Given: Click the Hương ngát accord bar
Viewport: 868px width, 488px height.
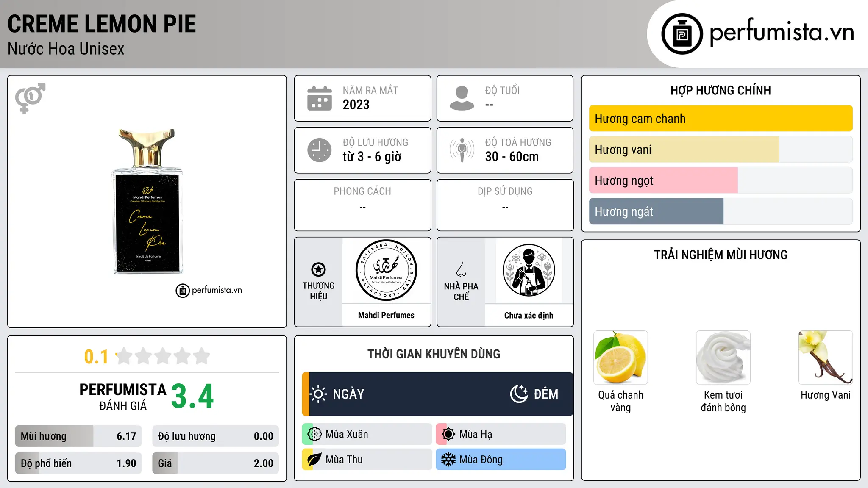Looking at the screenshot, I should tap(721, 211).
